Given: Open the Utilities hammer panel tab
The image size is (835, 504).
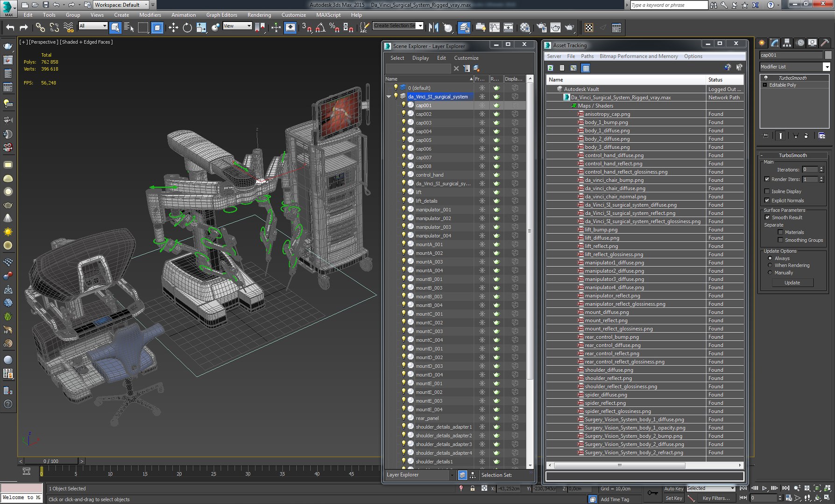Looking at the screenshot, I should pos(825,42).
